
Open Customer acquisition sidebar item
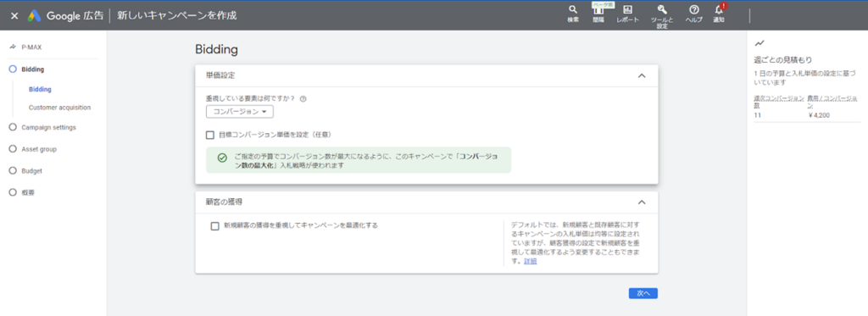click(x=60, y=108)
